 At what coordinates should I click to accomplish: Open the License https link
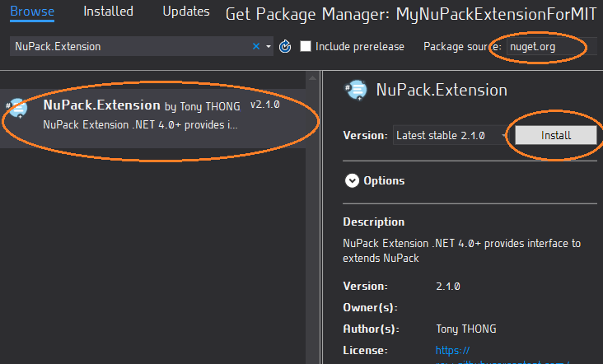coord(452,350)
